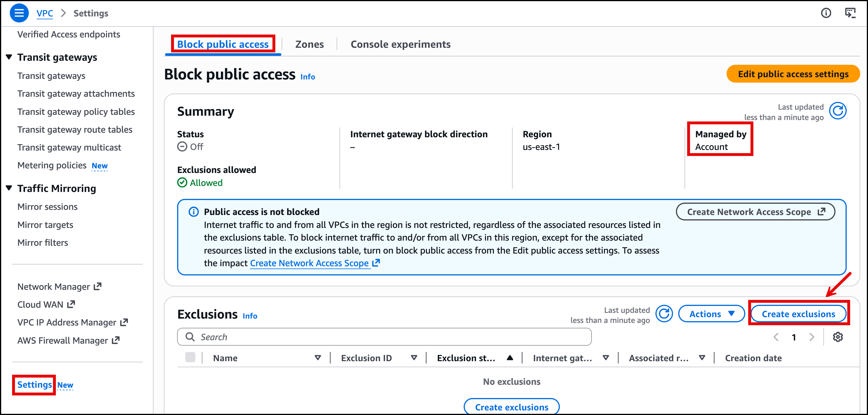Screen dimensions: 868x415
Task: Open exclusions table preferences gear
Action: [838, 337]
